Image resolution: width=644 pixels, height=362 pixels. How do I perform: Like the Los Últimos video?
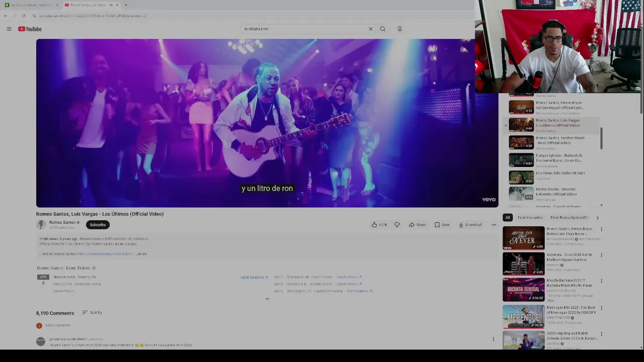[379, 225]
